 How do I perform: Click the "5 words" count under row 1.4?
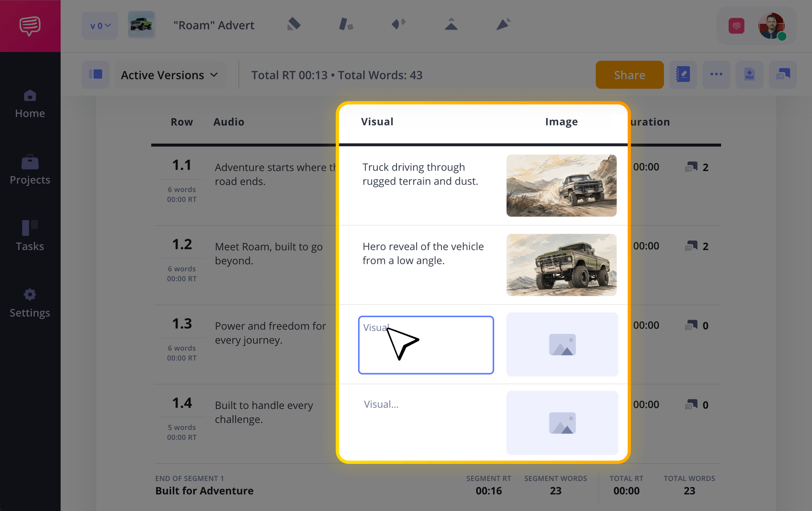click(x=182, y=427)
